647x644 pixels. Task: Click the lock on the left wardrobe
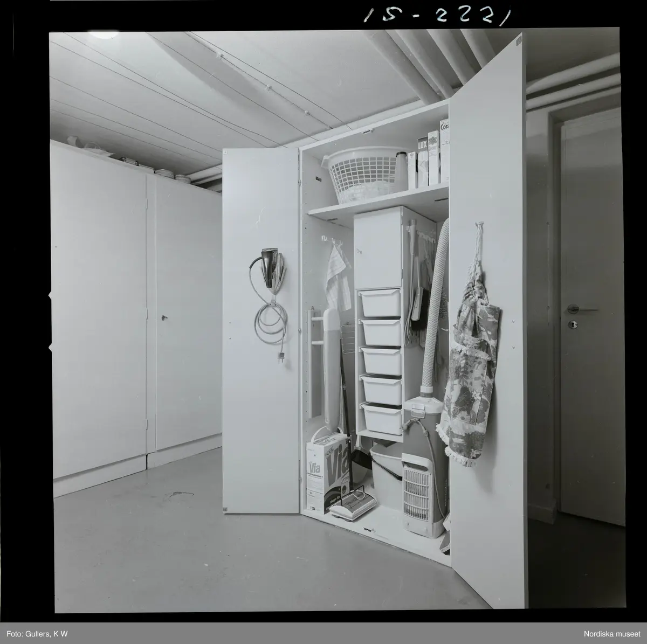[165, 318]
